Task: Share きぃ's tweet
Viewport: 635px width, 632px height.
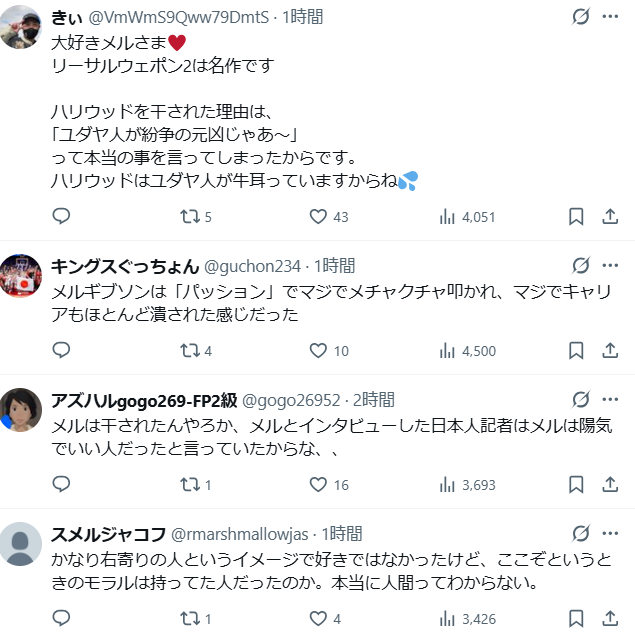Action: [609, 216]
